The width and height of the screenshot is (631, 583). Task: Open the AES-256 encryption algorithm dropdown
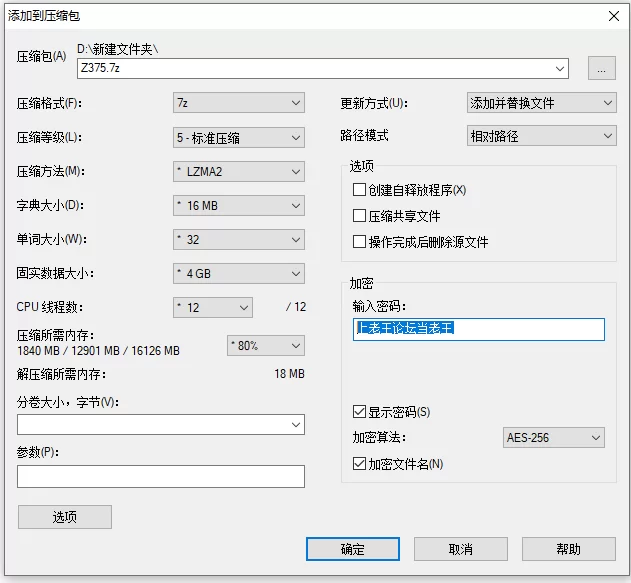(553, 438)
